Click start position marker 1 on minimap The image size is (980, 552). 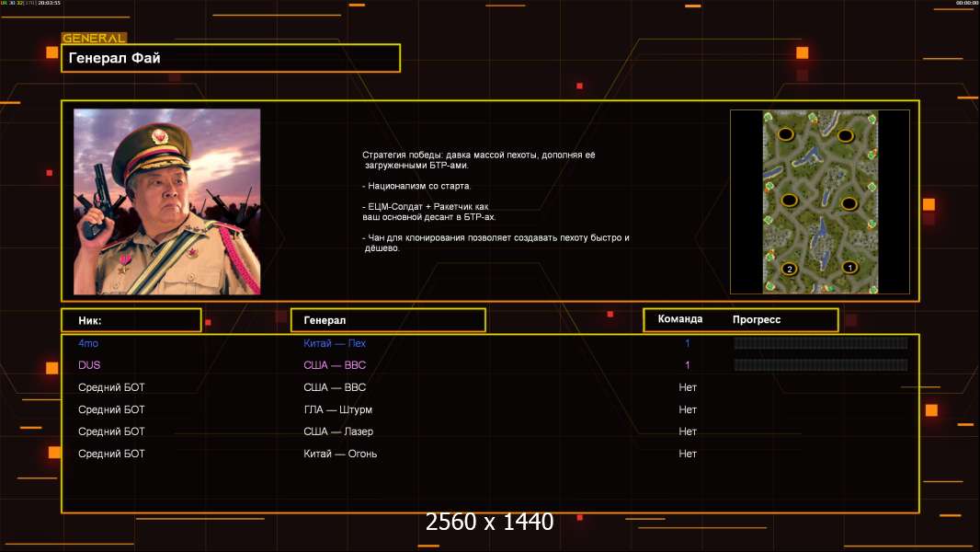(849, 268)
